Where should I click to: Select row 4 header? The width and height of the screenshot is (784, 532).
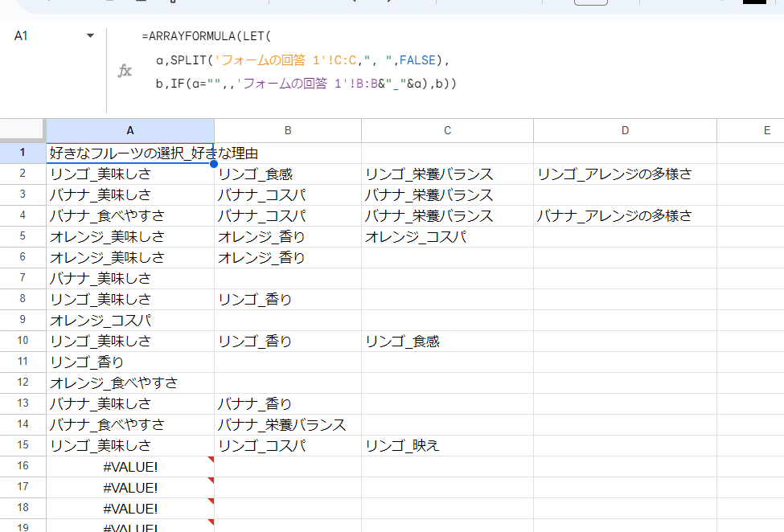[23, 215]
